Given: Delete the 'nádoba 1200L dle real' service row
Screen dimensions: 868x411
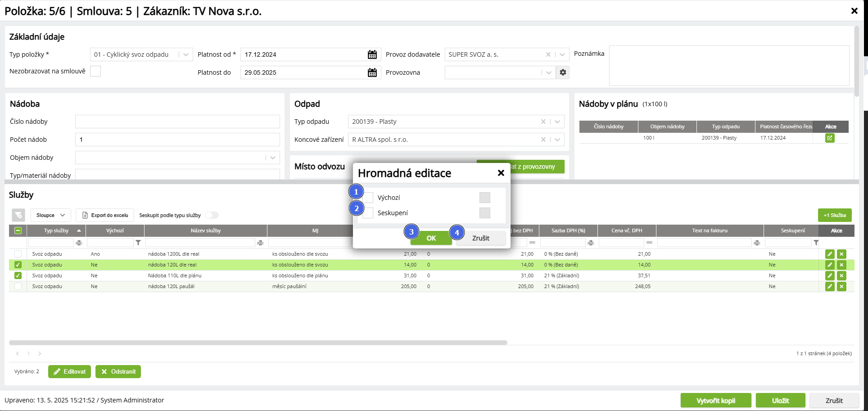Looking at the screenshot, I should point(841,254).
